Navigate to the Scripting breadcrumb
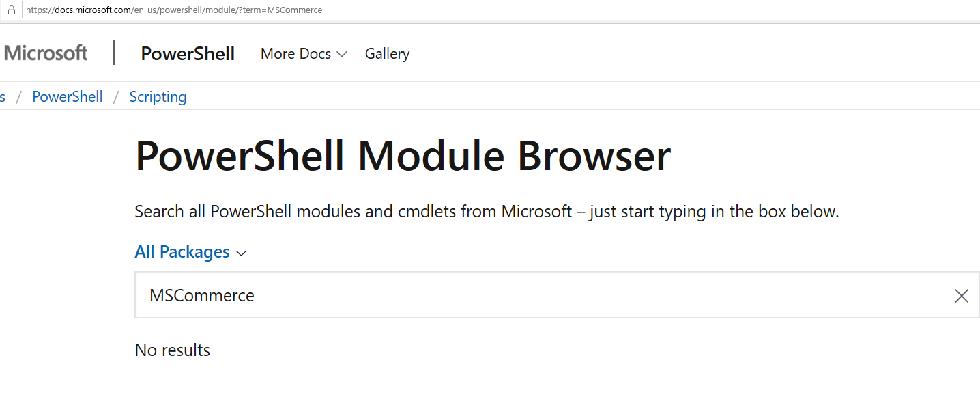The height and width of the screenshot is (399, 980). tap(158, 96)
